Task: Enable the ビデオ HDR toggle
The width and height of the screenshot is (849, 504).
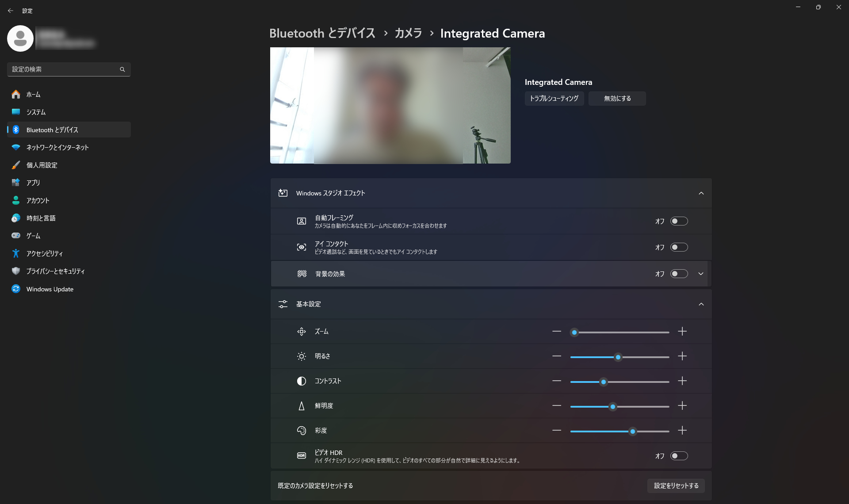Action: point(679,456)
